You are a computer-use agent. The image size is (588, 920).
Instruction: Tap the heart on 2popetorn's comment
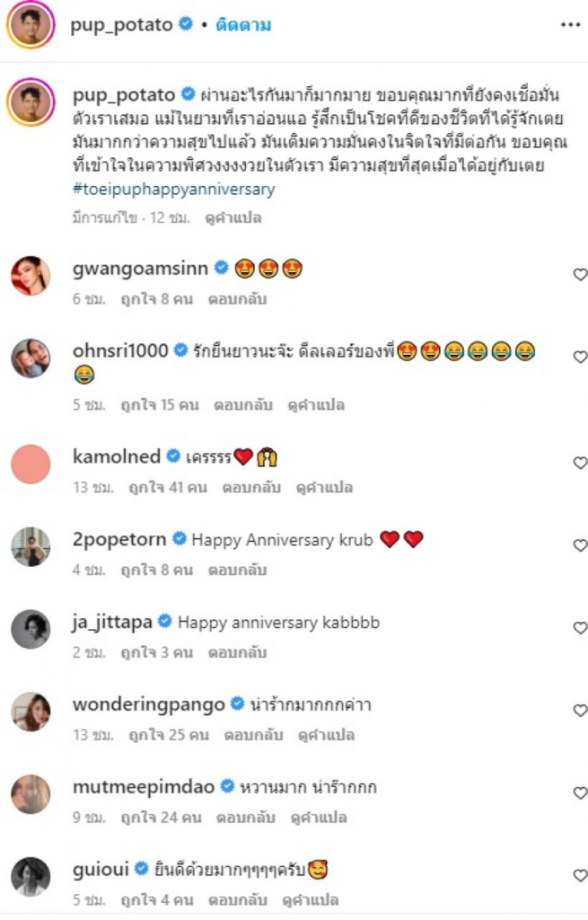580,545
